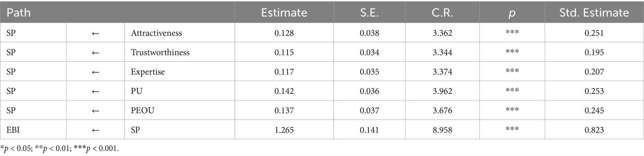Select the Attractiveness cell
The height and width of the screenshot is (156, 644).
coord(156,33)
